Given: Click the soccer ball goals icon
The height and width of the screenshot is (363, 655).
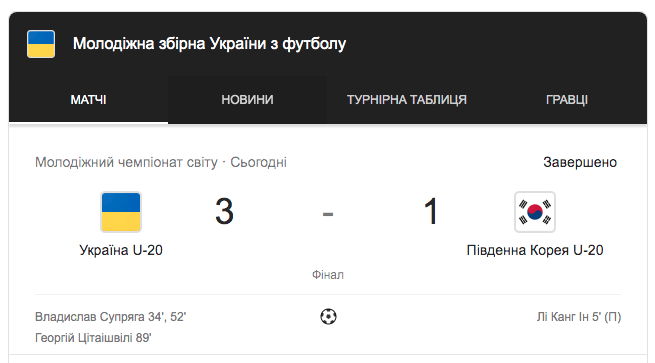Looking at the screenshot, I should 328,316.
